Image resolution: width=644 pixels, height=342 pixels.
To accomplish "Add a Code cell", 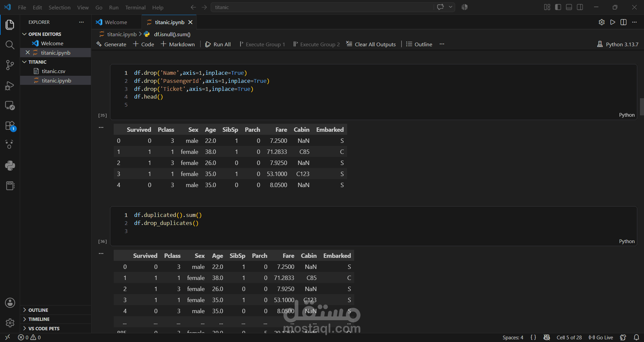I will pyautogui.click(x=144, y=44).
